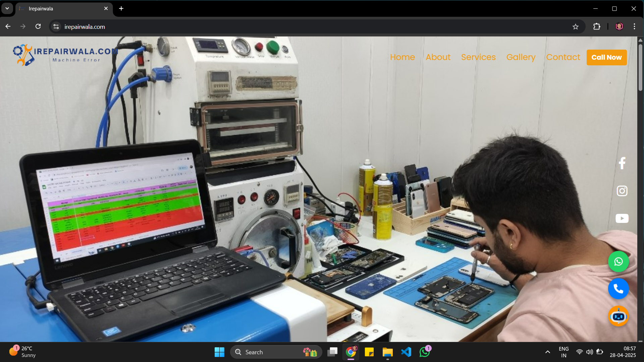The width and height of the screenshot is (644, 362).
Task: Close the Irepairwala tab
Action: [106, 8]
